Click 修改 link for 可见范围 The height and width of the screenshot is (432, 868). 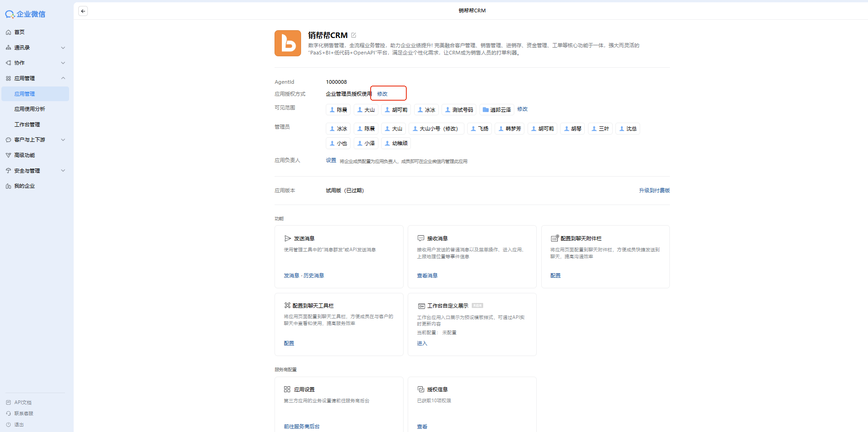coord(522,109)
